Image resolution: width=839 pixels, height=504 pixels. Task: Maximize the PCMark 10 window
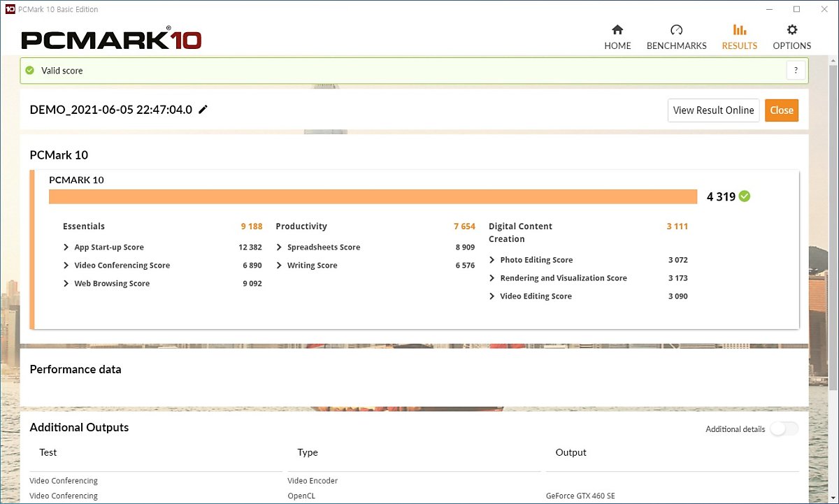click(x=796, y=9)
